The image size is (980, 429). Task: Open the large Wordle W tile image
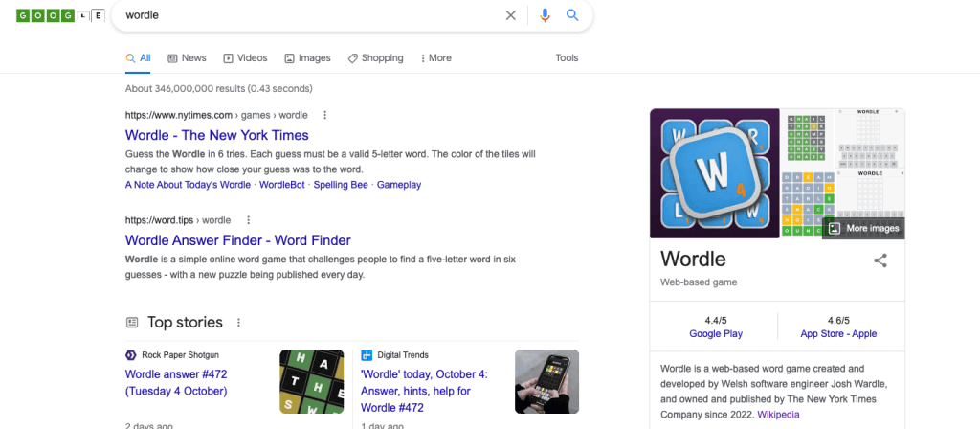(x=715, y=173)
